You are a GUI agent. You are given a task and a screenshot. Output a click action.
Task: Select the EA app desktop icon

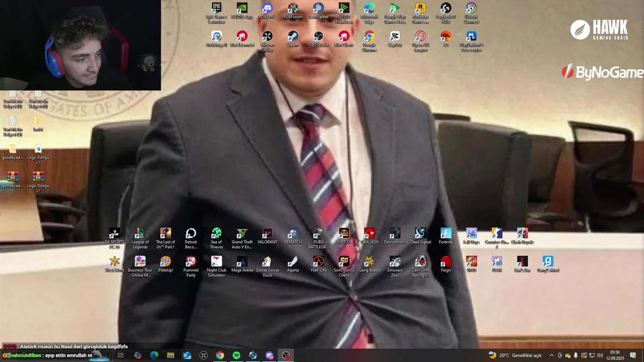click(446, 39)
